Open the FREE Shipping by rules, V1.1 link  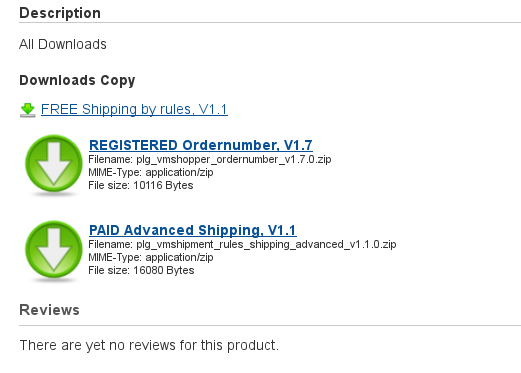[x=134, y=109]
